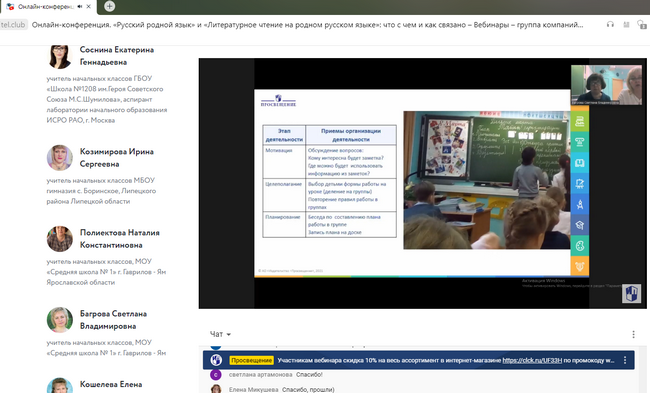This screenshot has width=650, height=393.
Task: Click the headphones icon in the address bar
Action: click(x=610, y=24)
